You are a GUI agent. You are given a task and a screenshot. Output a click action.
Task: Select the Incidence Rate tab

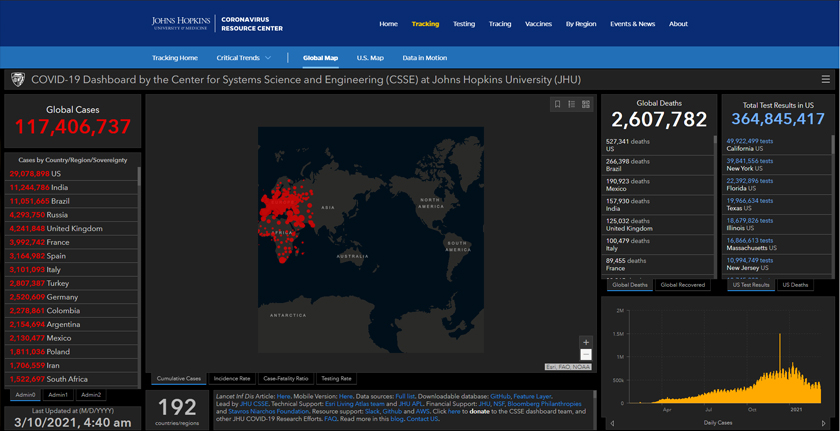click(232, 379)
